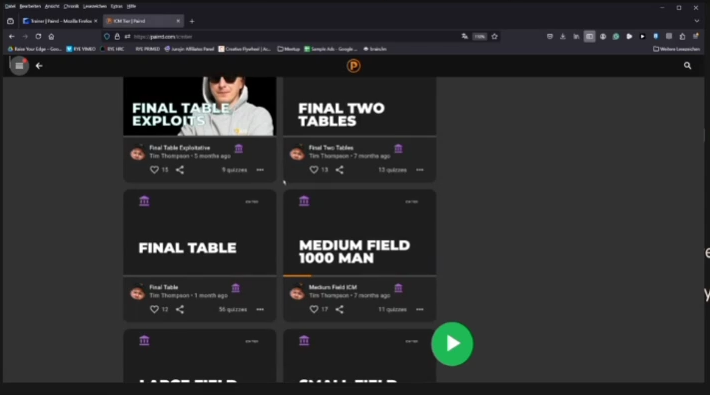Open the Ansicht menu
The height and width of the screenshot is (395, 710).
coord(52,6)
